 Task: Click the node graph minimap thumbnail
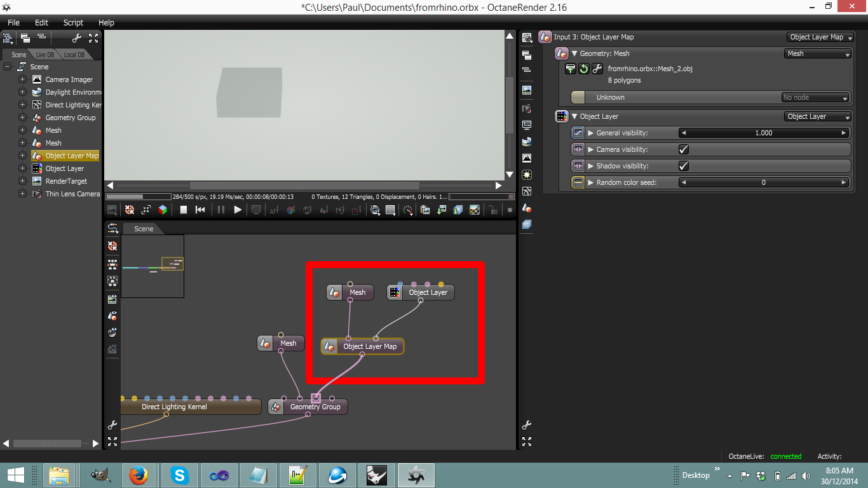[153, 266]
